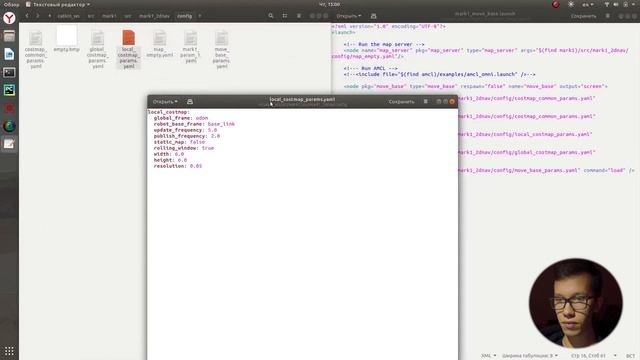Go back in the file manager
This screenshot has height=360, width=640.
coord(27,16)
